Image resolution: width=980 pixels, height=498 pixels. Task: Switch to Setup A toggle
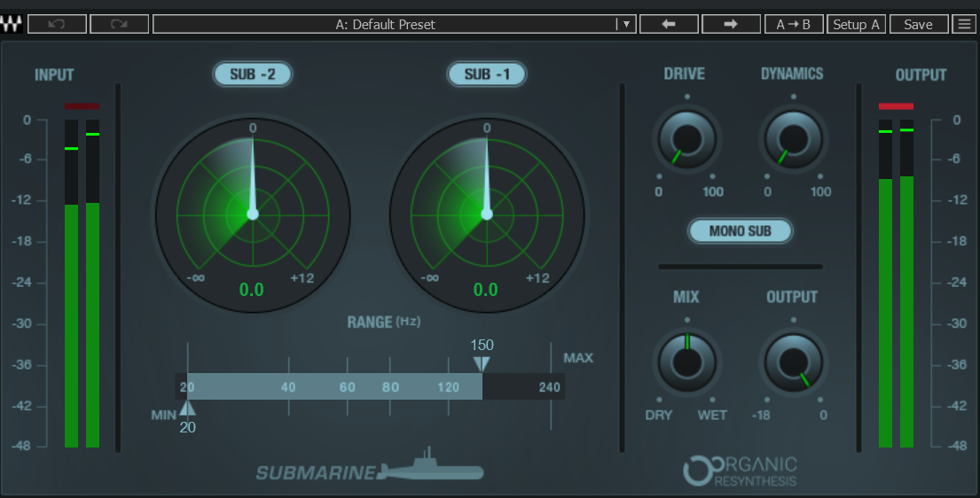[x=856, y=25]
